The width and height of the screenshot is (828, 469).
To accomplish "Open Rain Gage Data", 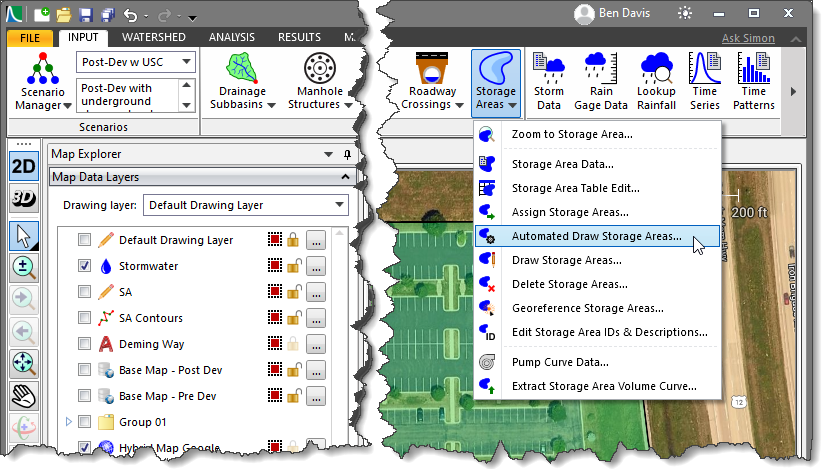I will click(x=601, y=82).
